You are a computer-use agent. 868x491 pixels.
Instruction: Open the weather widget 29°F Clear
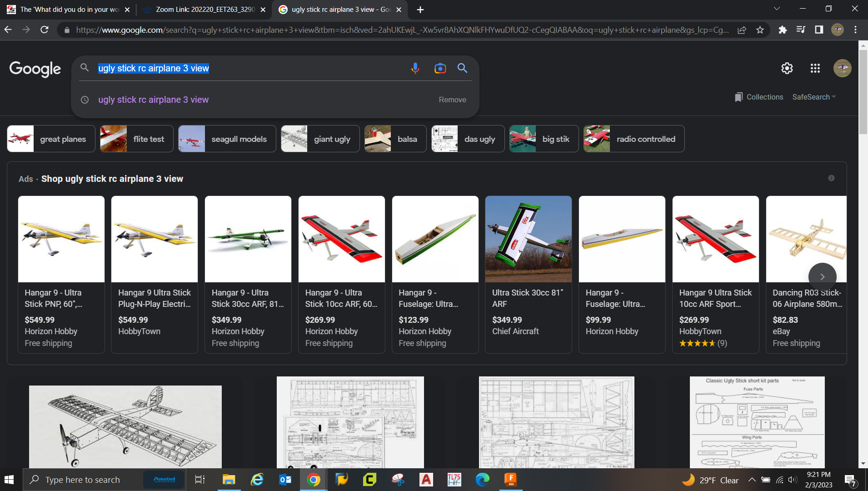pos(711,480)
